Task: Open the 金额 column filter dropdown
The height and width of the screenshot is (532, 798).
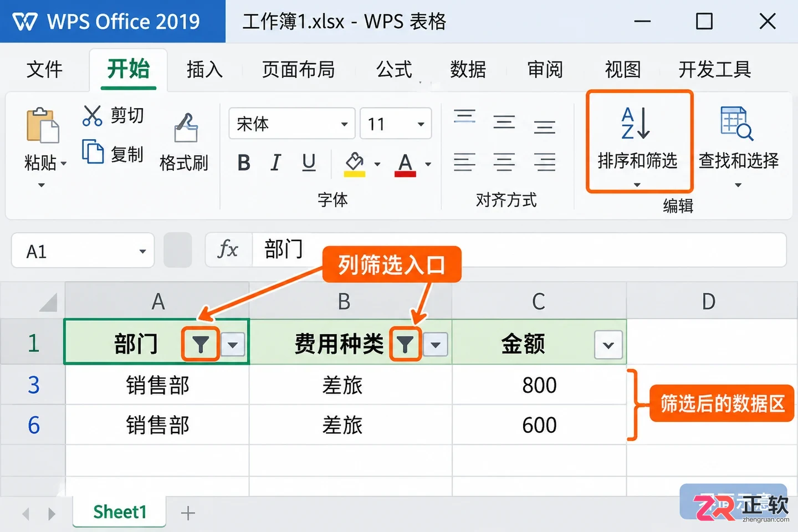Action: click(x=608, y=345)
